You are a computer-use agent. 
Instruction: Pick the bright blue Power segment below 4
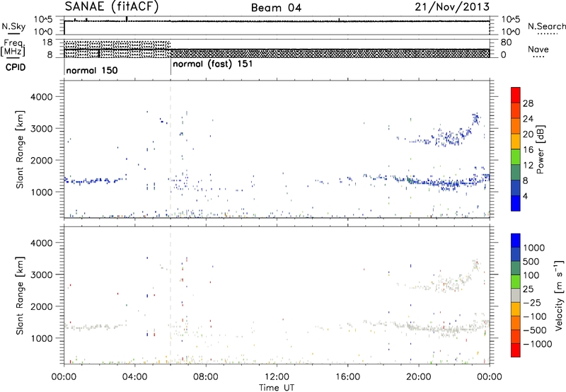pyautogui.click(x=516, y=203)
